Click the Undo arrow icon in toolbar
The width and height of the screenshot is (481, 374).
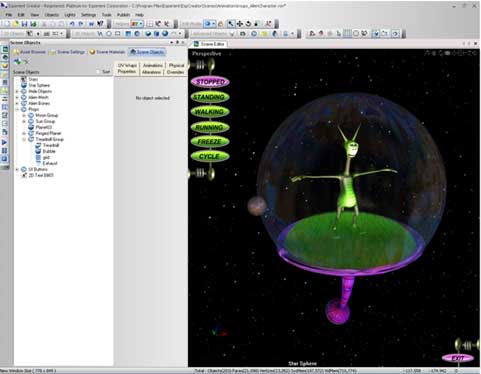pos(72,24)
